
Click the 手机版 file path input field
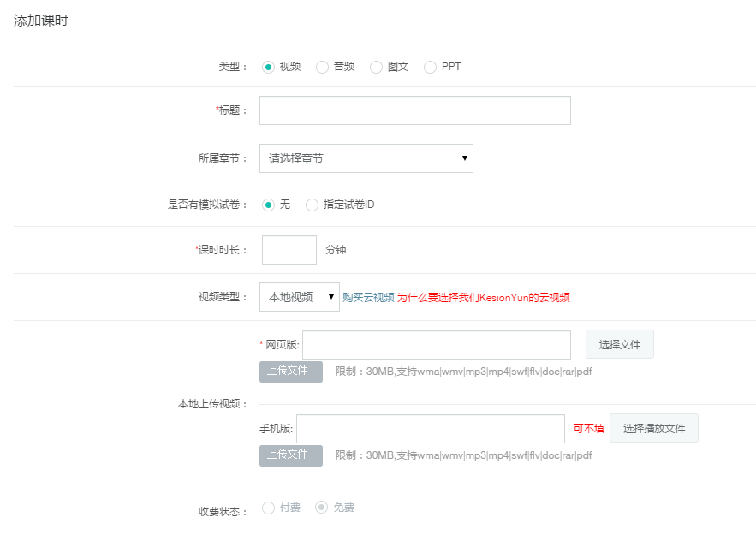tap(430, 429)
